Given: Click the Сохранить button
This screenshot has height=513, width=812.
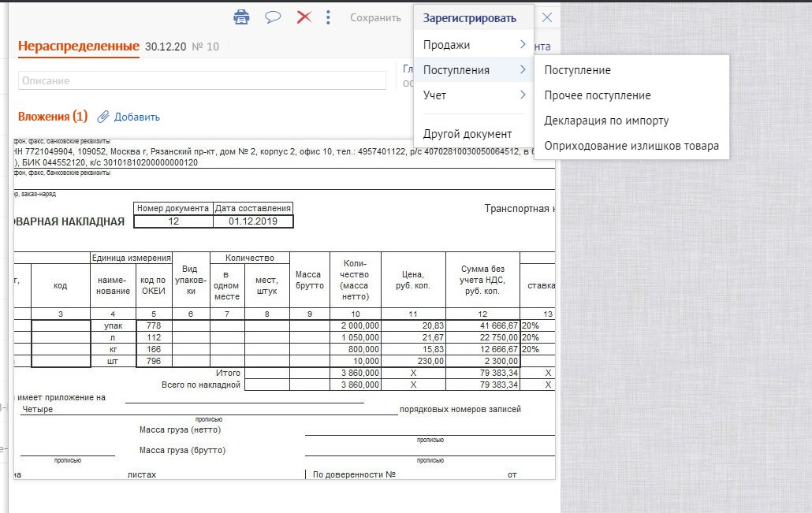Looking at the screenshot, I should tap(375, 17).
